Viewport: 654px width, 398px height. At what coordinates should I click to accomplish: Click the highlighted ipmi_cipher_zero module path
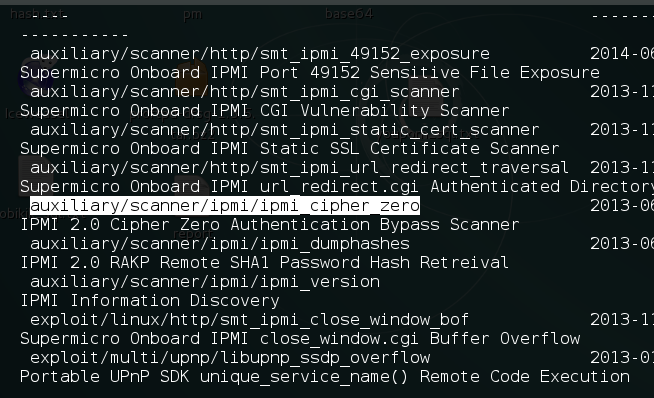225,206
